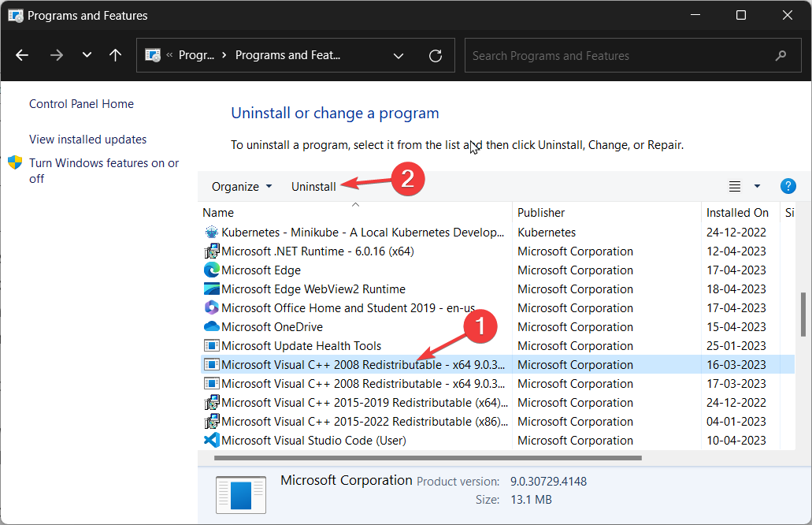Select the Microsoft OneDrive cloud icon

tap(211, 327)
